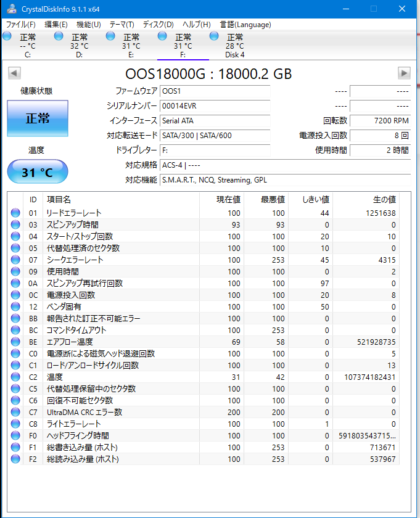Open the ヘルプ(H) menu

196,25
